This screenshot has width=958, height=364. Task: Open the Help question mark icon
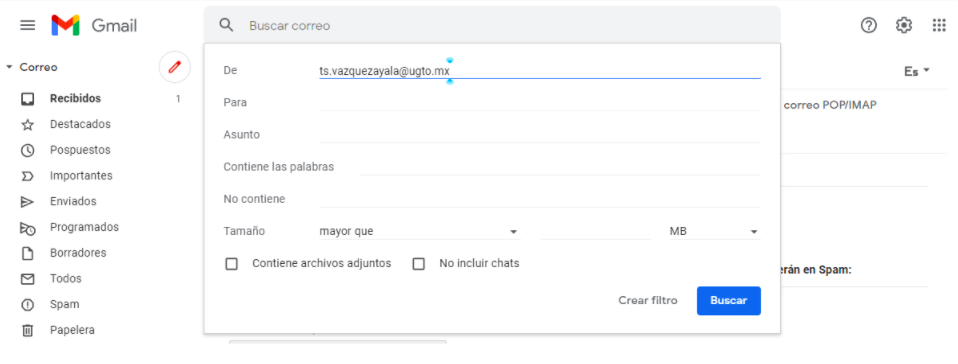click(x=868, y=25)
